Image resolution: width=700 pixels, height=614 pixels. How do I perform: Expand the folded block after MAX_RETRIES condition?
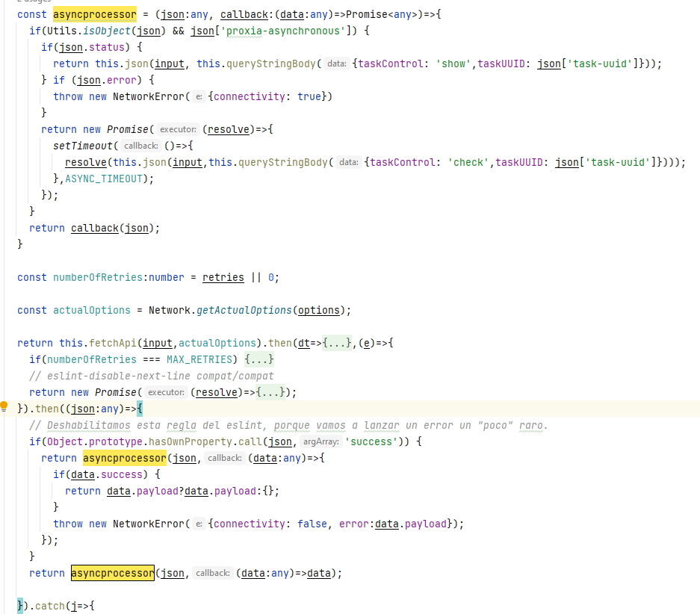tap(259, 359)
